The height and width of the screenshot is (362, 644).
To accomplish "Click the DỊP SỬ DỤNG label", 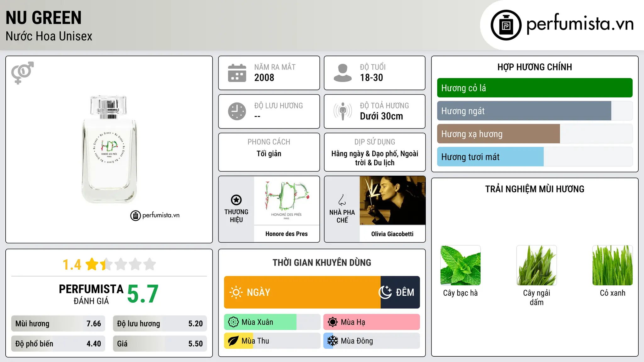I will click(x=375, y=142).
